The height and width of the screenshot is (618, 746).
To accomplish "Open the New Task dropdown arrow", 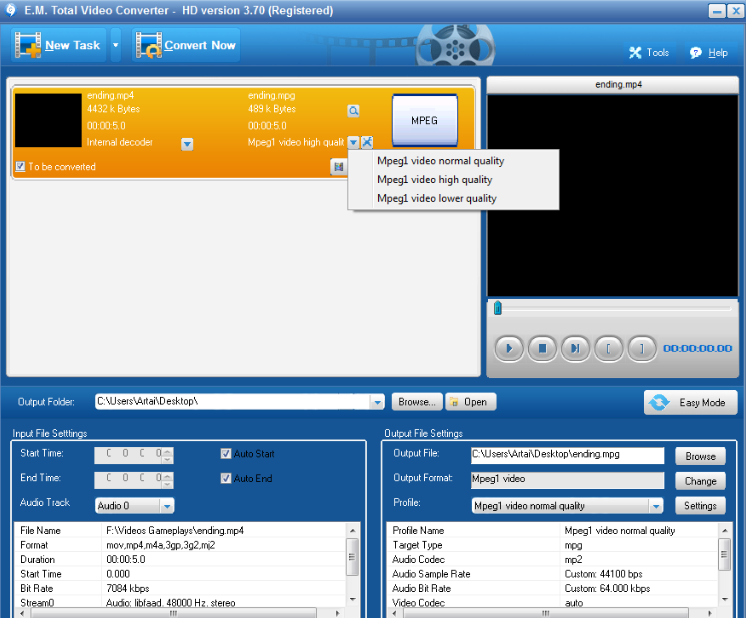I will tap(116, 45).
